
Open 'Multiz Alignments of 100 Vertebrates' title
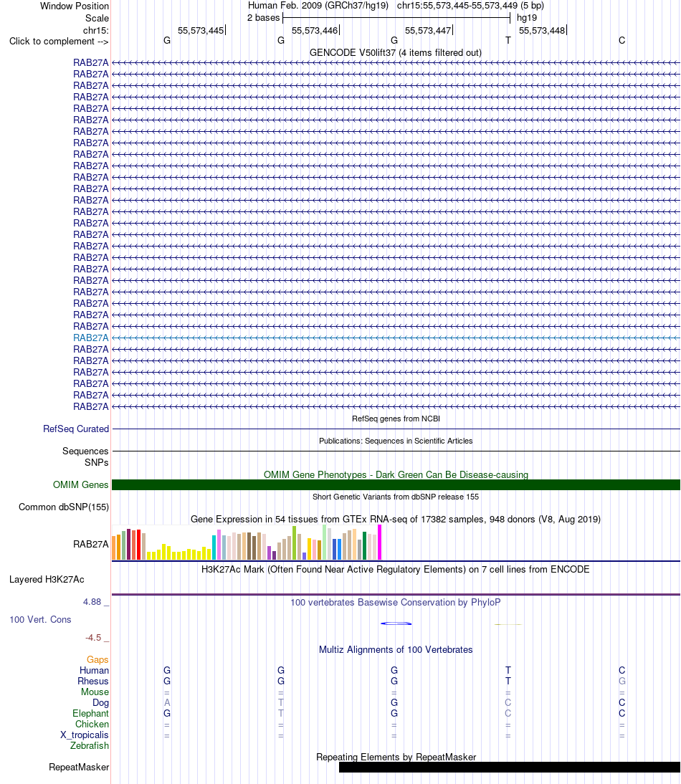(x=396, y=649)
